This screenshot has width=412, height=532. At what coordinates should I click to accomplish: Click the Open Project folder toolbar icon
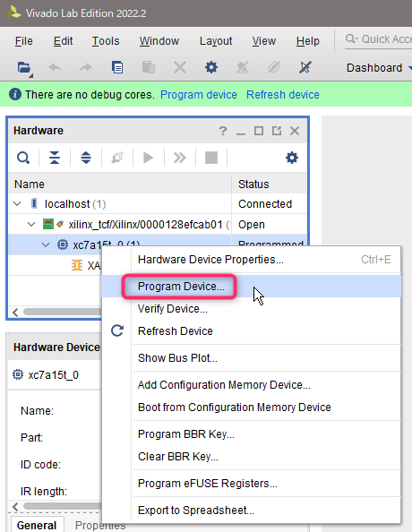[x=24, y=68]
